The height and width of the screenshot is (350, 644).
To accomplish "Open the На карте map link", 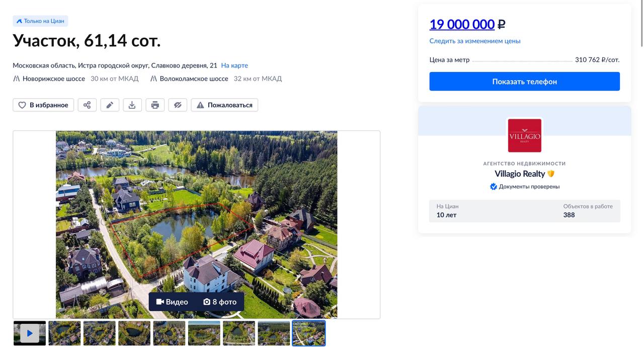I will pyautogui.click(x=234, y=65).
